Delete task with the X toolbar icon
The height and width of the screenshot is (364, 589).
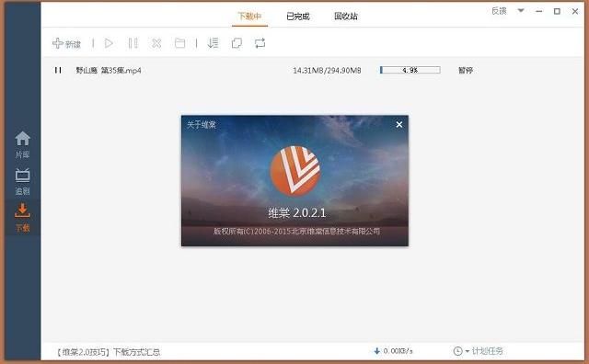[156, 43]
